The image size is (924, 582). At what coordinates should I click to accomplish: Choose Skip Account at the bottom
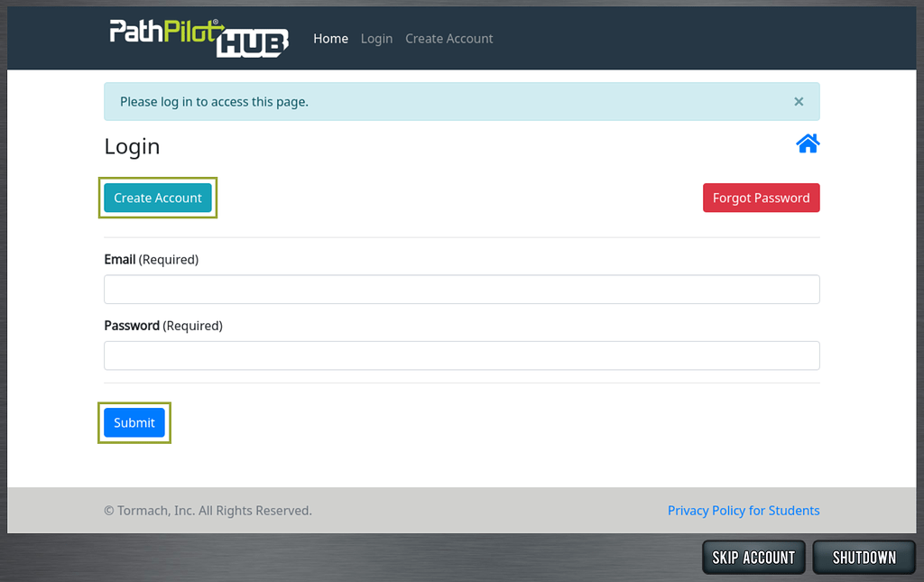(753, 557)
